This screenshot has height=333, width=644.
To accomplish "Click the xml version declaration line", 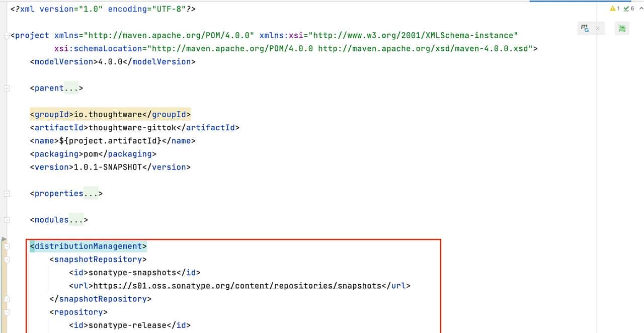I will [x=103, y=9].
